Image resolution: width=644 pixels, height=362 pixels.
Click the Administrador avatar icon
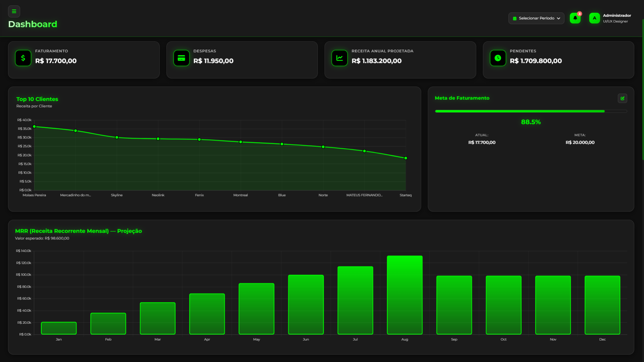click(594, 18)
